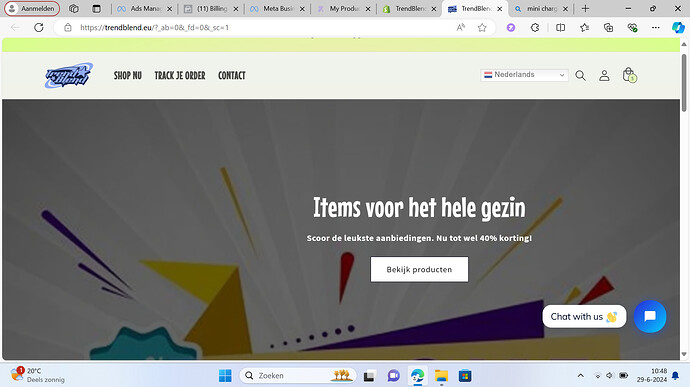Click the TrendBlend logo

69,75
